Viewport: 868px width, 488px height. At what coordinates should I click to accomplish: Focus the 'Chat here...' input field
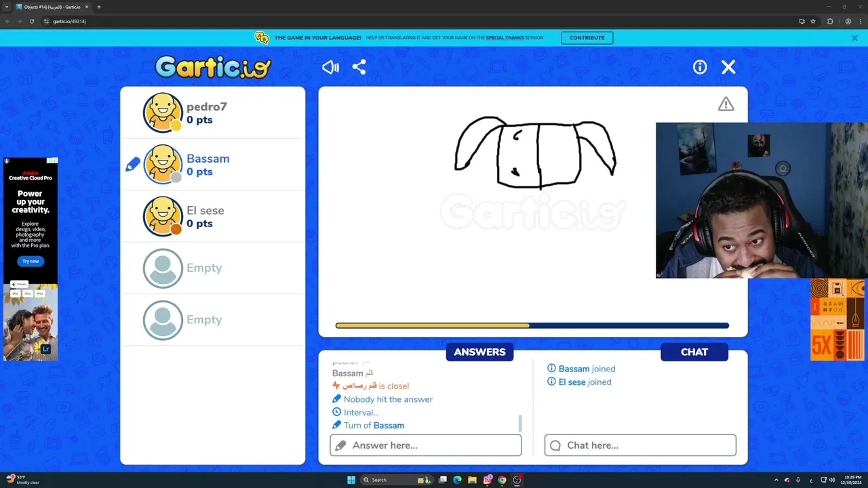click(x=640, y=445)
